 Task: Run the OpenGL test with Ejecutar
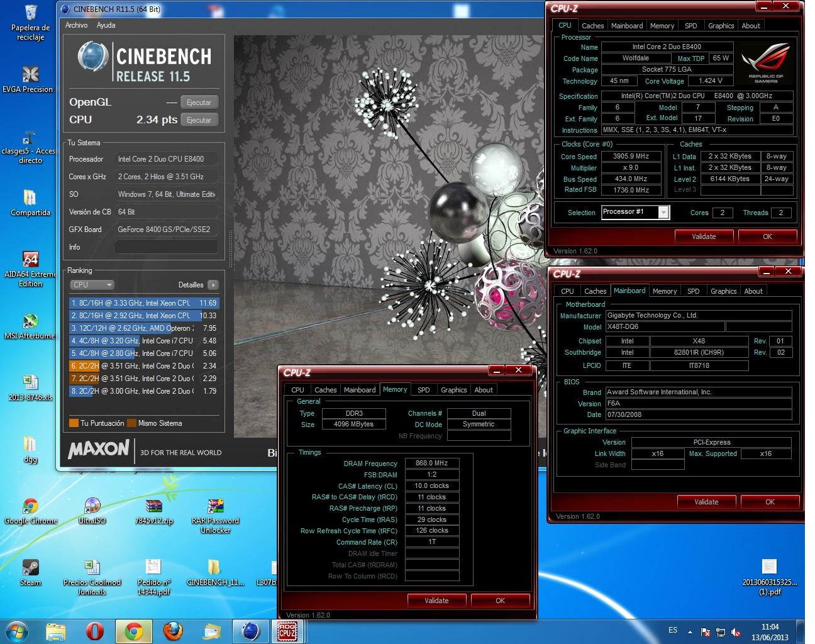(199, 103)
